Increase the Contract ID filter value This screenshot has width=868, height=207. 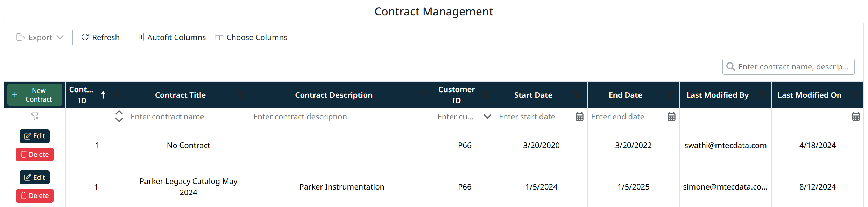click(119, 113)
